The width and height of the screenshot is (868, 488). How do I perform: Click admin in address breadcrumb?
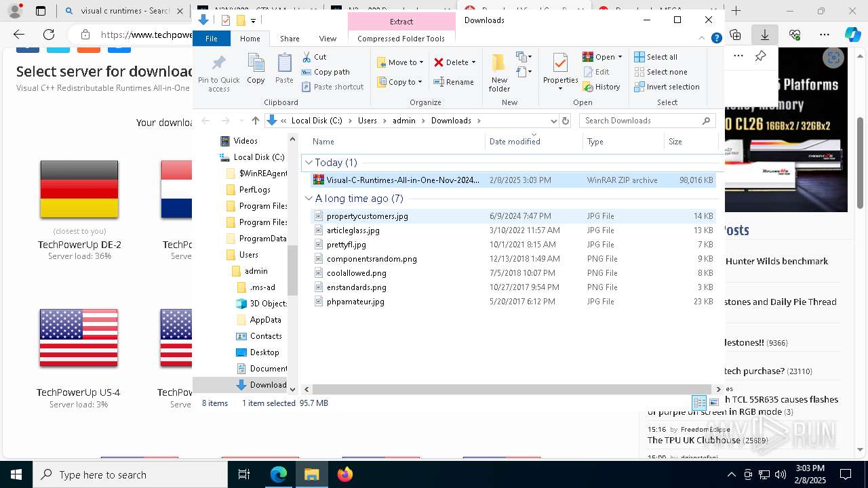pos(403,121)
